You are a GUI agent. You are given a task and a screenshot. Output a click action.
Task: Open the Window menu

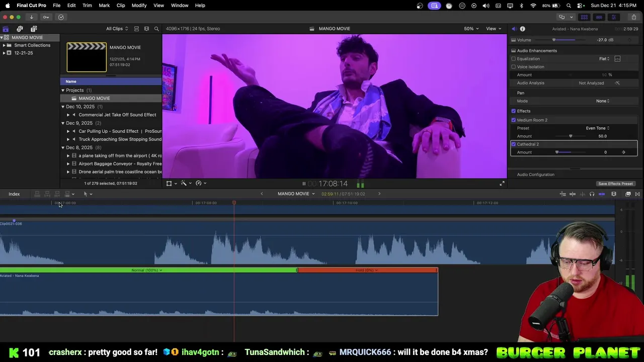coord(180,6)
